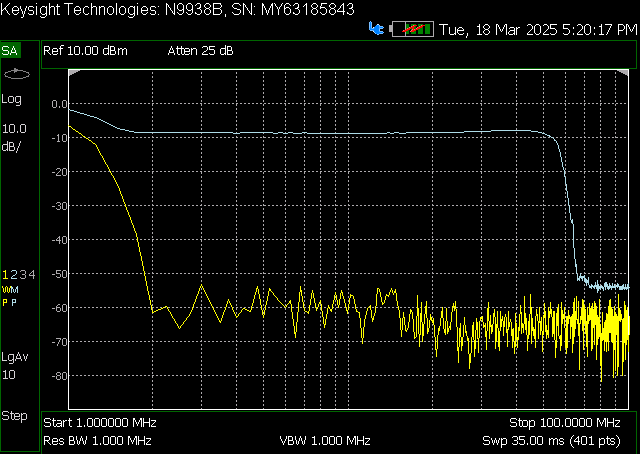Click the date and time display
Viewport: 640px width, 454px height.
click(538, 30)
